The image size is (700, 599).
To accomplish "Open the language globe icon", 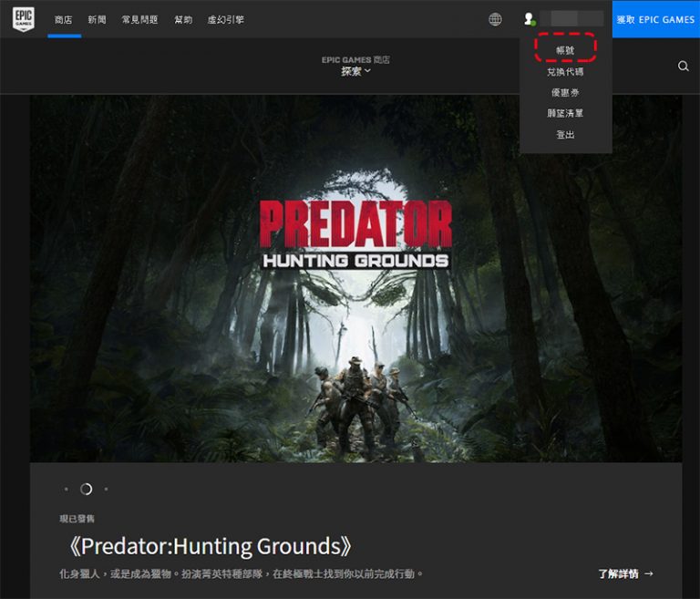I will (x=495, y=19).
